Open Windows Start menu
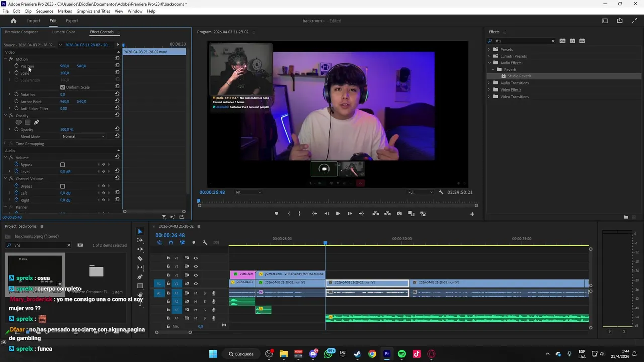 (x=213, y=354)
